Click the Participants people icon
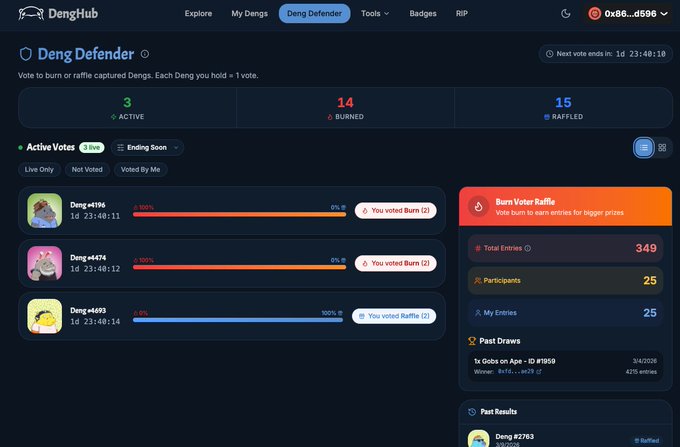Image resolution: width=680 pixels, height=447 pixels. pos(478,281)
